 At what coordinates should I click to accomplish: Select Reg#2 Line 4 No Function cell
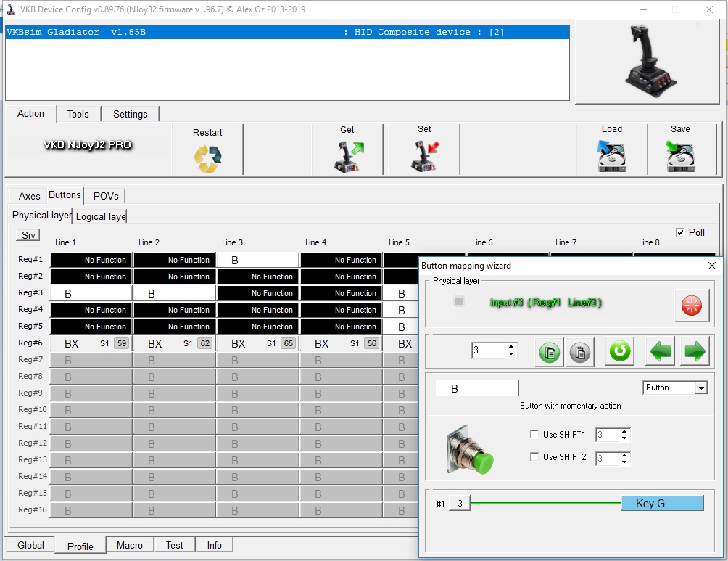tap(342, 277)
